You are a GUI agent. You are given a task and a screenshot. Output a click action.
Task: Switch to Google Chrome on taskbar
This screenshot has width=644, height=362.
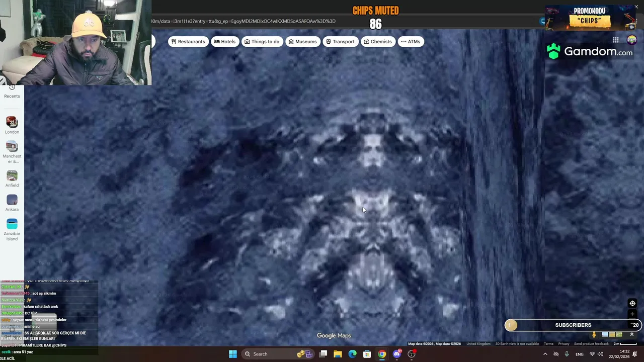coord(382,354)
